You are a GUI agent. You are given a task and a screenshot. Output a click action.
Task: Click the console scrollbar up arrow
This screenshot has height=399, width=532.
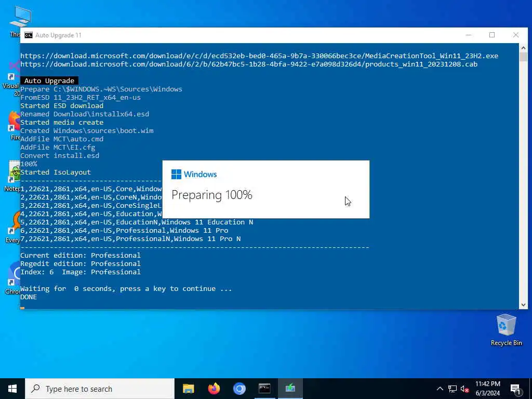pyautogui.click(x=523, y=48)
